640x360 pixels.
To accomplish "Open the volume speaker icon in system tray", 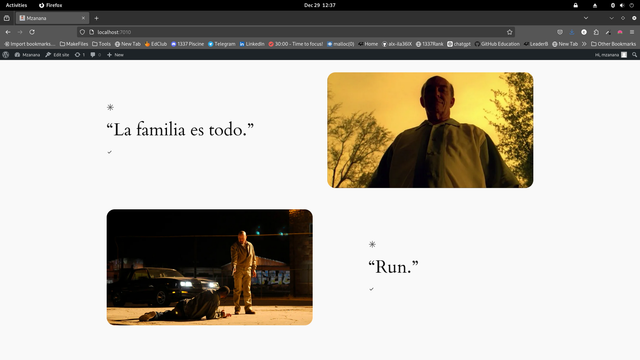I will [622, 5].
